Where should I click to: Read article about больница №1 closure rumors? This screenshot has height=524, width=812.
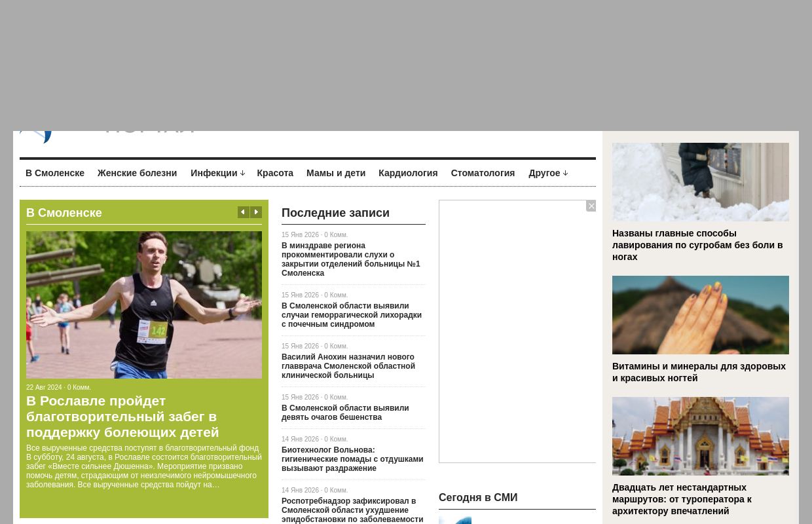pos(350,259)
